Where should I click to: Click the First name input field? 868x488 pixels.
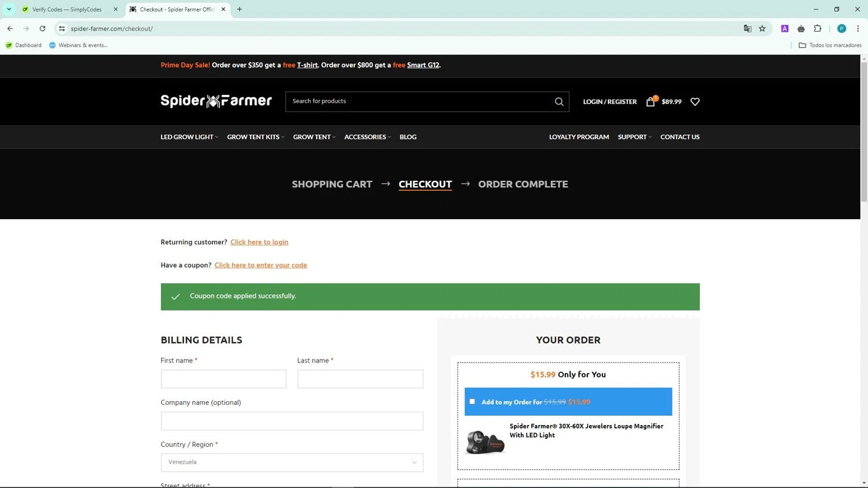[223, 379]
